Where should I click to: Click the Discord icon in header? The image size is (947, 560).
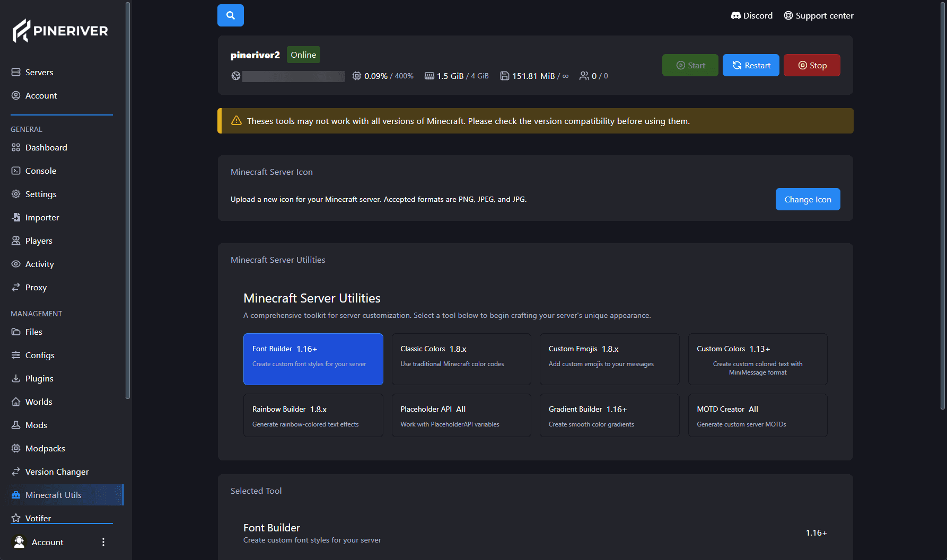click(735, 15)
